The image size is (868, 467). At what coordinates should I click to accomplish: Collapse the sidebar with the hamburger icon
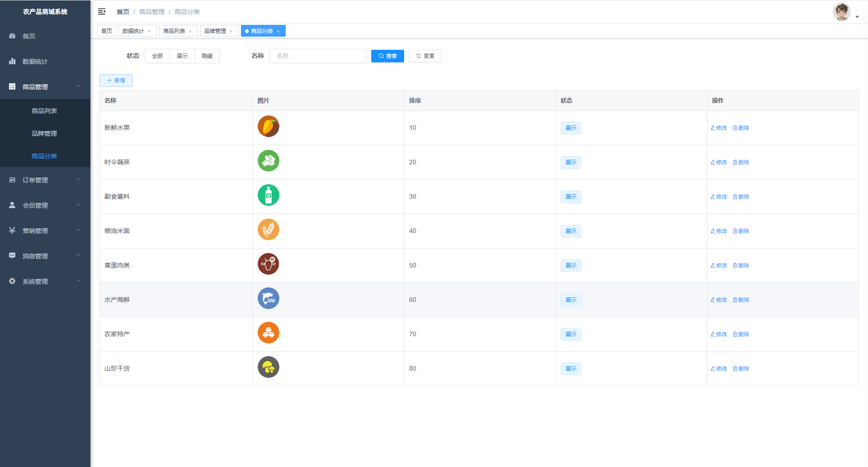102,11
